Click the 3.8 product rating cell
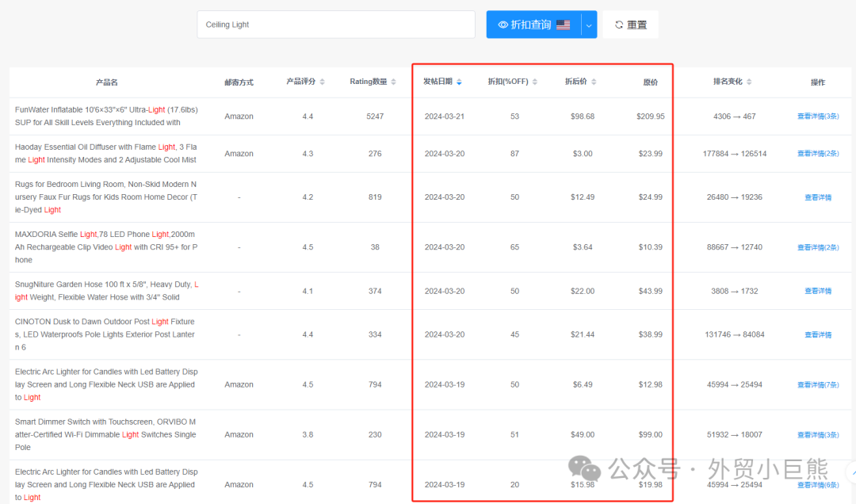 pos(308,434)
